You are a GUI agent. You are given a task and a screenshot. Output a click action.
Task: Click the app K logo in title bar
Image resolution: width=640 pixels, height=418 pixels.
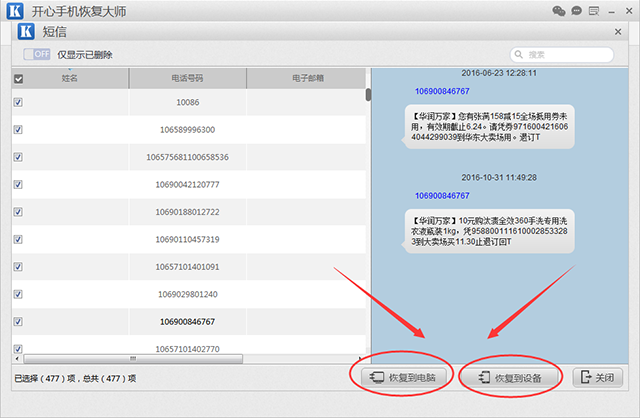pyautogui.click(x=13, y=12)
